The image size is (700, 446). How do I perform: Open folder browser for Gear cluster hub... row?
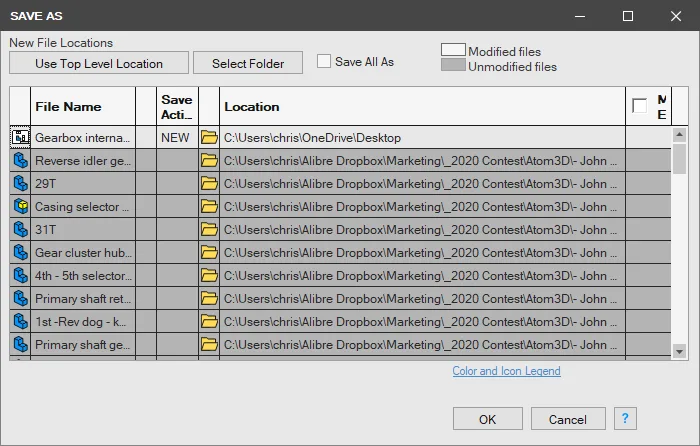[x=209, y=252]
